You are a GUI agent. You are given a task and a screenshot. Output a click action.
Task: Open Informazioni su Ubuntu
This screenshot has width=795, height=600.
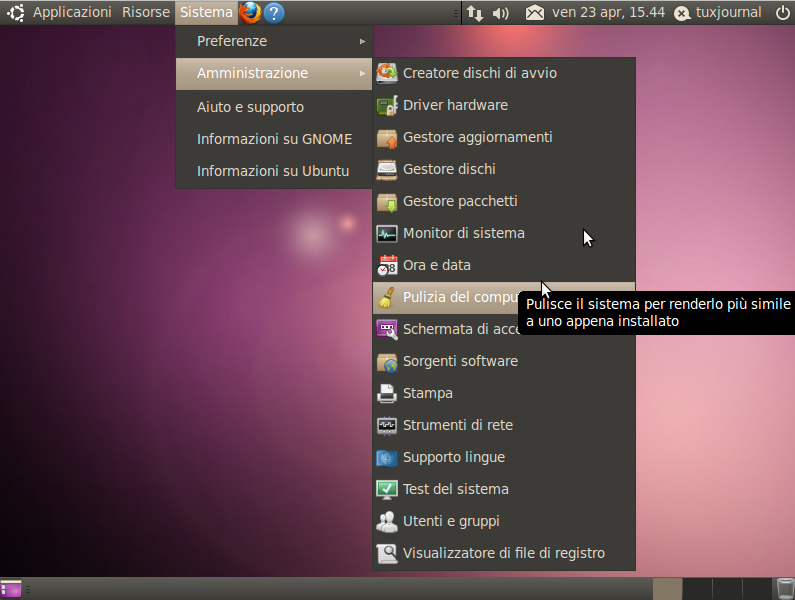click(x=274, y=171)
